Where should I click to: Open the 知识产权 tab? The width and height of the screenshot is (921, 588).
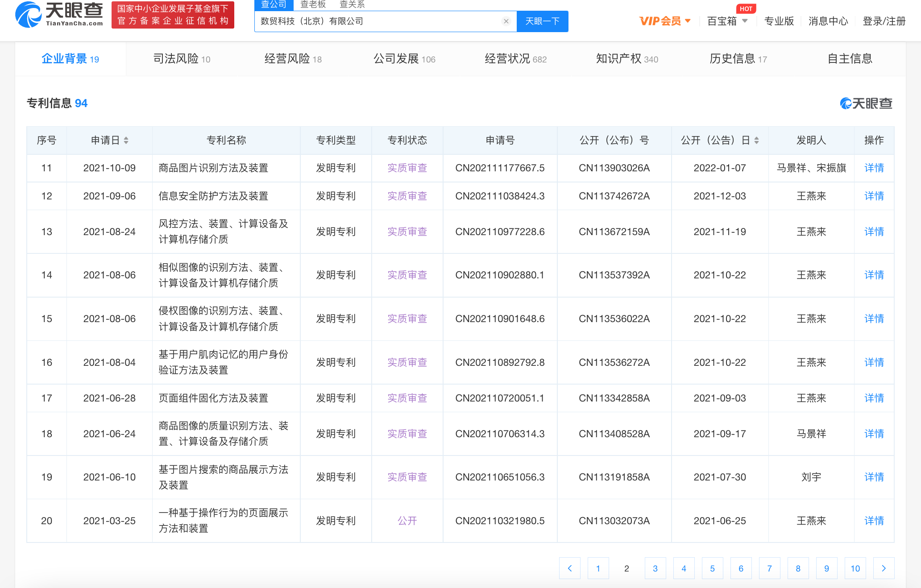(627, 59)
